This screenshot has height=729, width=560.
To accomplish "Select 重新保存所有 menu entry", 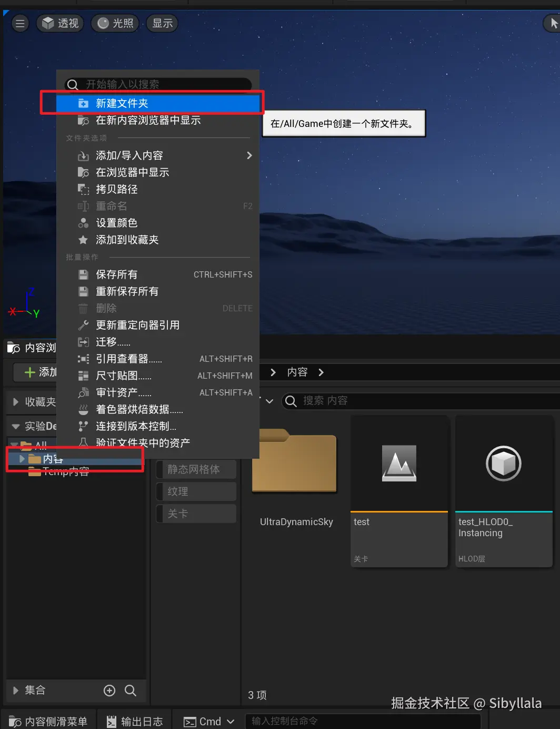I will coord(158,291).
